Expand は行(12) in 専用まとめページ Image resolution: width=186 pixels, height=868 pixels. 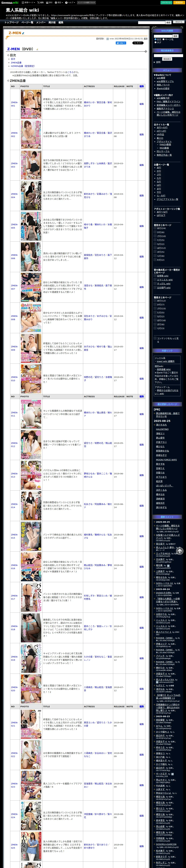(155, 248)
